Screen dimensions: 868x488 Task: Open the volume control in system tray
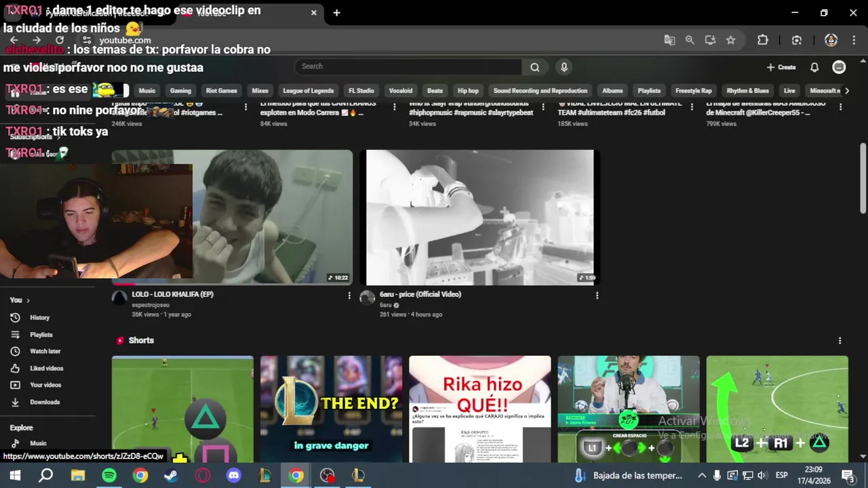point(762,476)
